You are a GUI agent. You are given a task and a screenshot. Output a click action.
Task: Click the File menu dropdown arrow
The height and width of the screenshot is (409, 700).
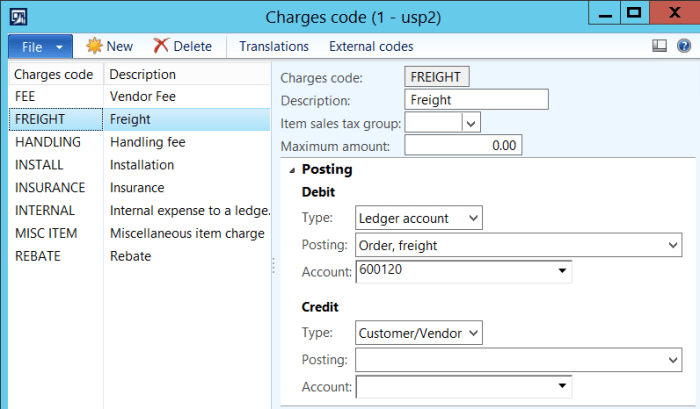tap(59, 47)
